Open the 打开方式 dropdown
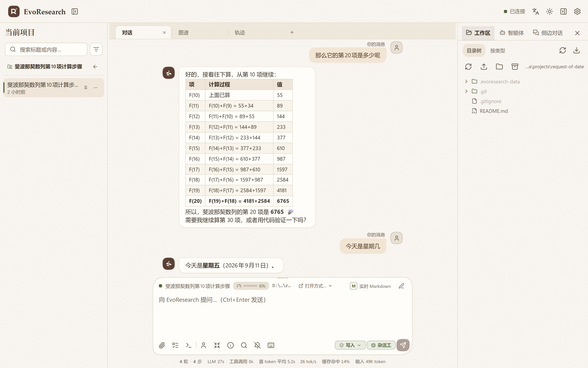Screen dimensions: 588x368 (315, 286)
